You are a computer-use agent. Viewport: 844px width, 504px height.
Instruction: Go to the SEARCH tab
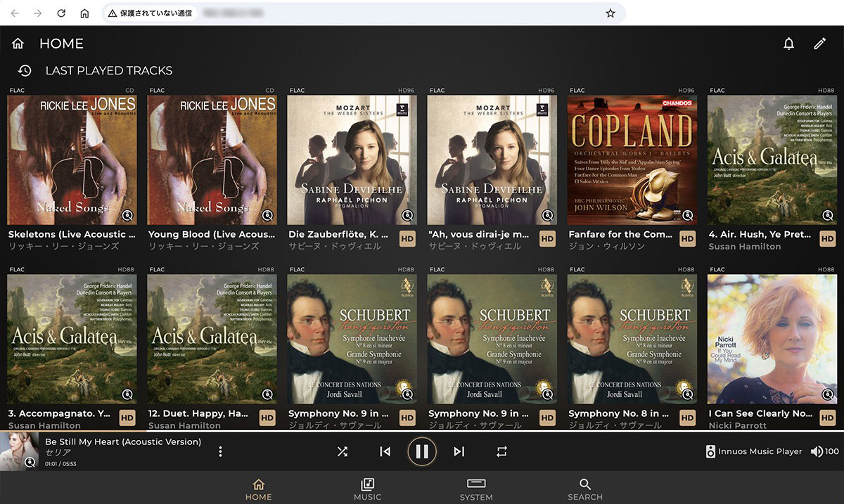pyautogui.click(x=585, y=489)
